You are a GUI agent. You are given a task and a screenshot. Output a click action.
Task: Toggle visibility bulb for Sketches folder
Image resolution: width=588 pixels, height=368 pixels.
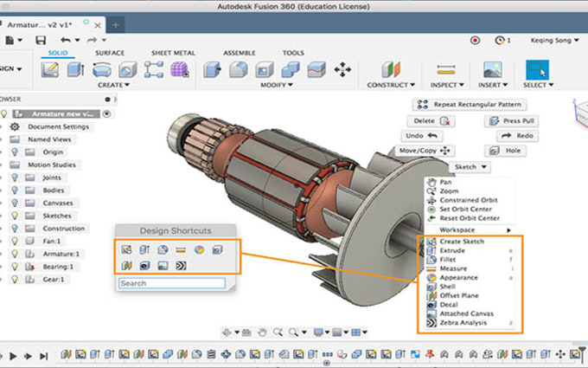coord(15,216)
